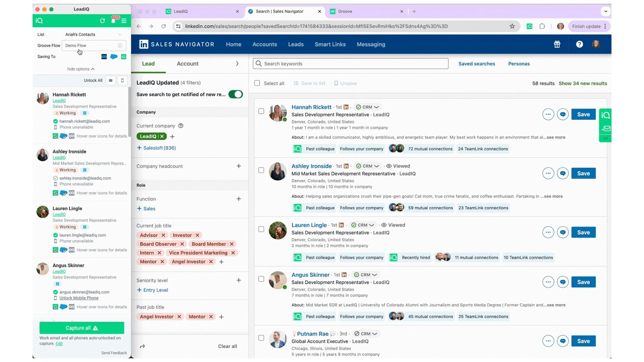The width and height of the screenshot is (644, 362).
Task: Expand the Function filter
Action: pyautogui.click(x=239, y=199)
